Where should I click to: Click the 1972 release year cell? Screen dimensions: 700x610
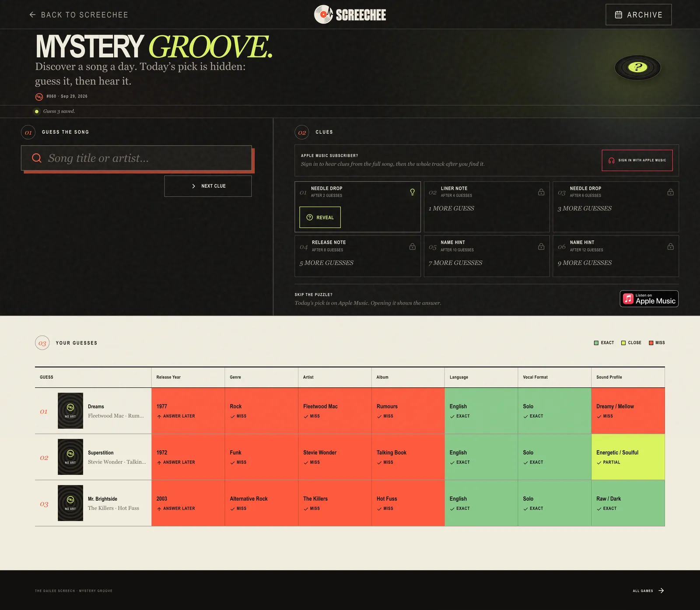click(x=188, y=457)
